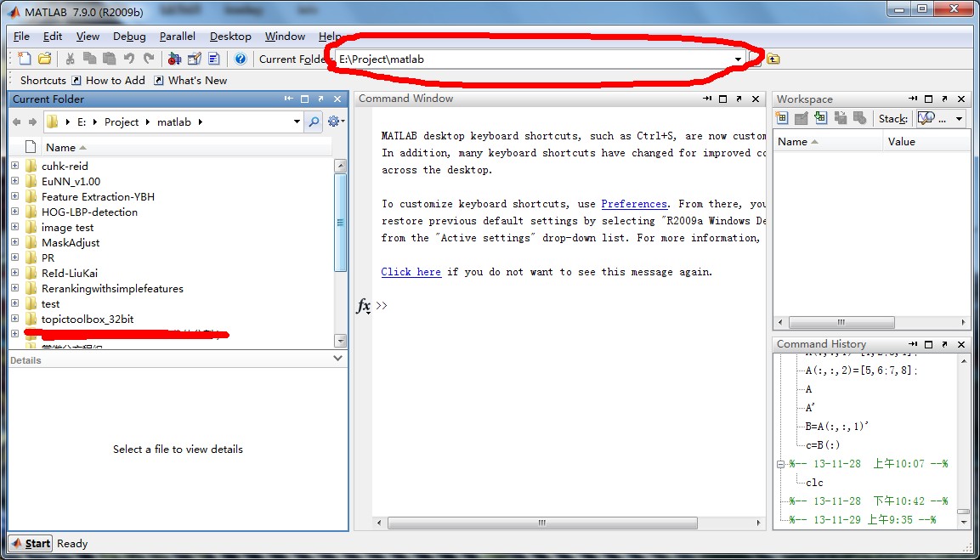Open the View menu
This screenshot has height=560, width=980.
click(x=88, y=37)
